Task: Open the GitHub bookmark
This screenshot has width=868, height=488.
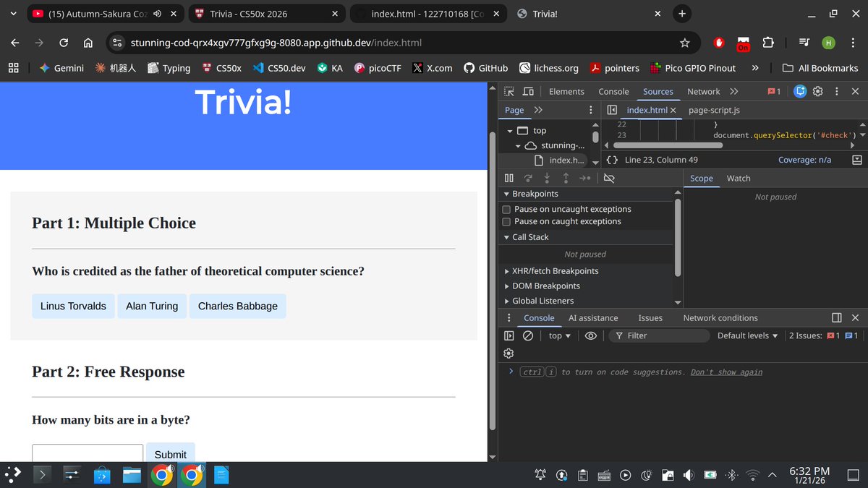Action: tap(485, 68)
